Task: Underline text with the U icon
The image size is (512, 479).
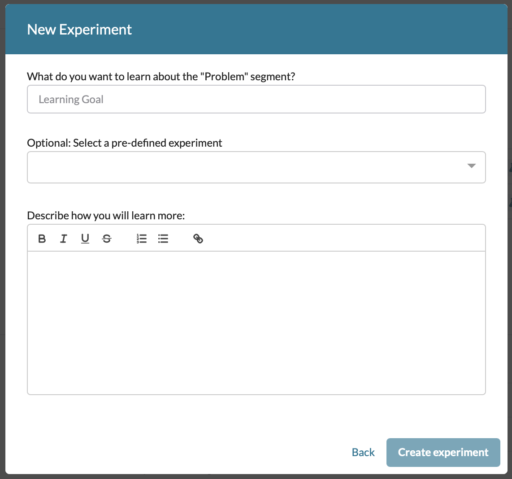Action: click(85, 239)
